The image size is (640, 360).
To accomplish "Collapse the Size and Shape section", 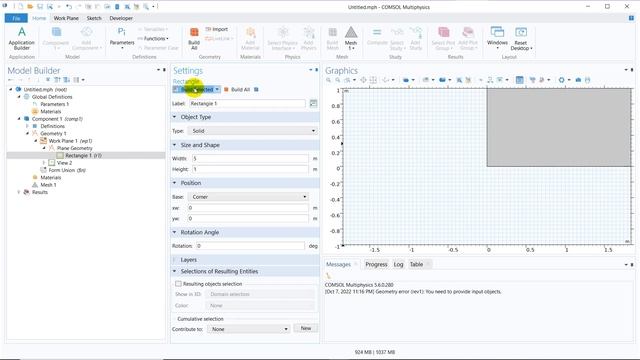I will [174, 145].
